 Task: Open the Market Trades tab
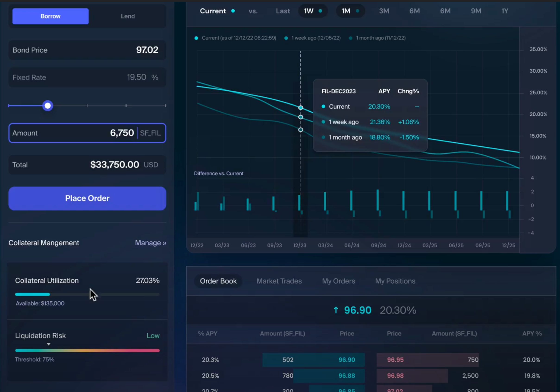[279, 281]
